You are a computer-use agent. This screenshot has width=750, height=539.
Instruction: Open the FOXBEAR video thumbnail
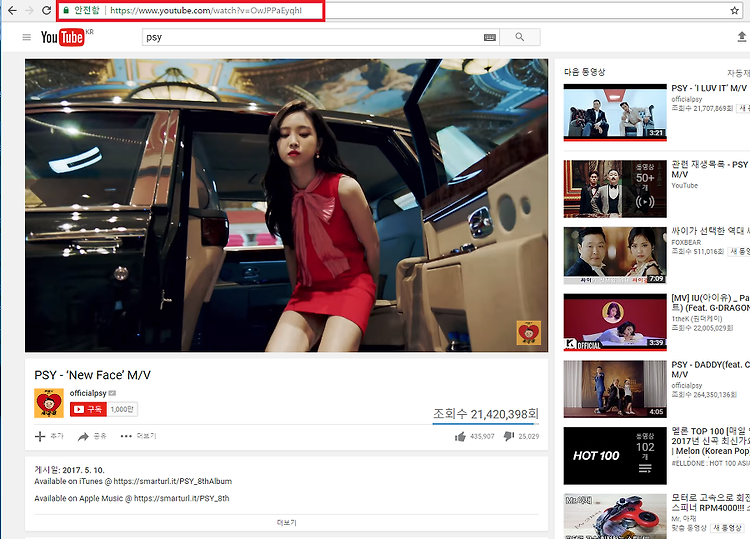click(615, 255)
